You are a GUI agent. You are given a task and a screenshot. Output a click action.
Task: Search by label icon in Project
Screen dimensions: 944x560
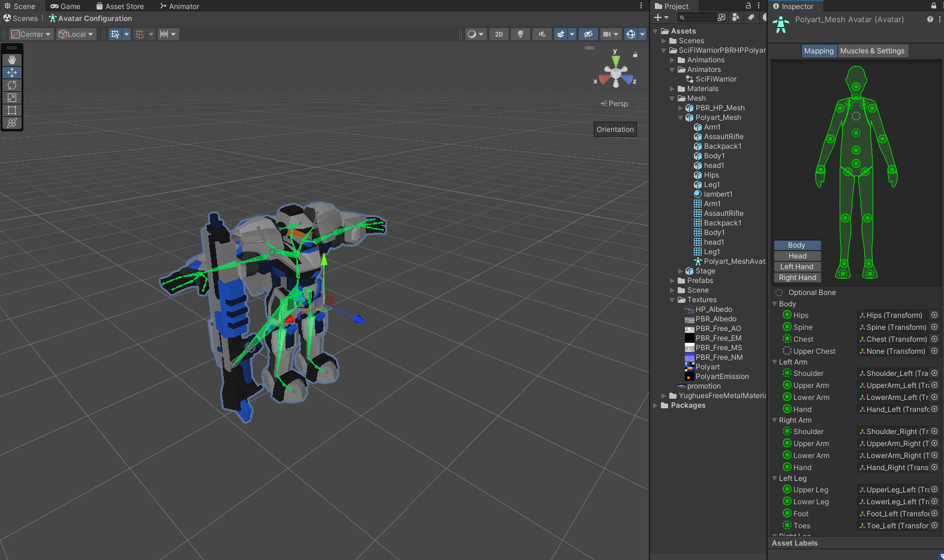750,17
